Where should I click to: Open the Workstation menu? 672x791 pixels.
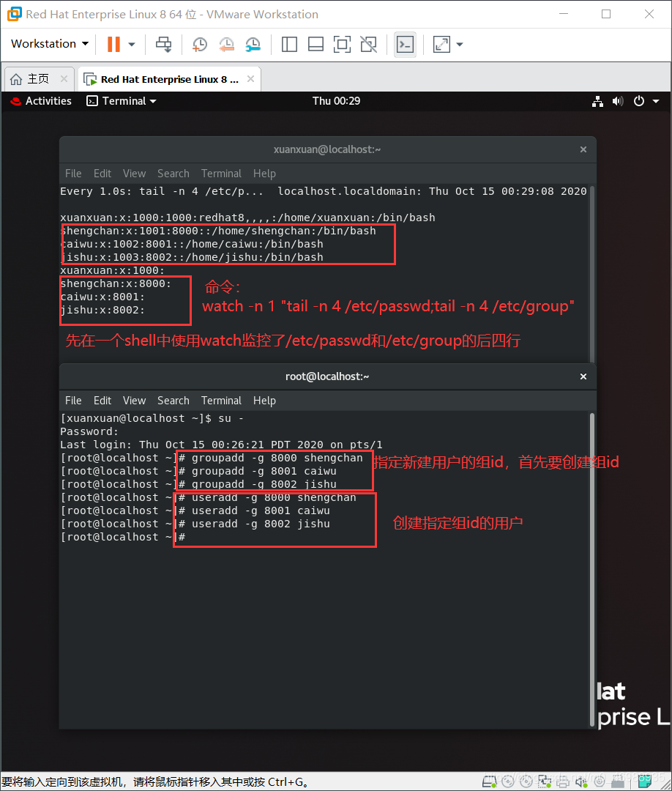click(x=49, y=44)
